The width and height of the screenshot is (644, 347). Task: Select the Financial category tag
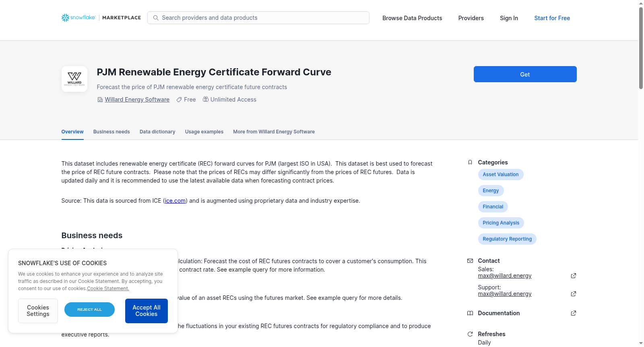493,207
